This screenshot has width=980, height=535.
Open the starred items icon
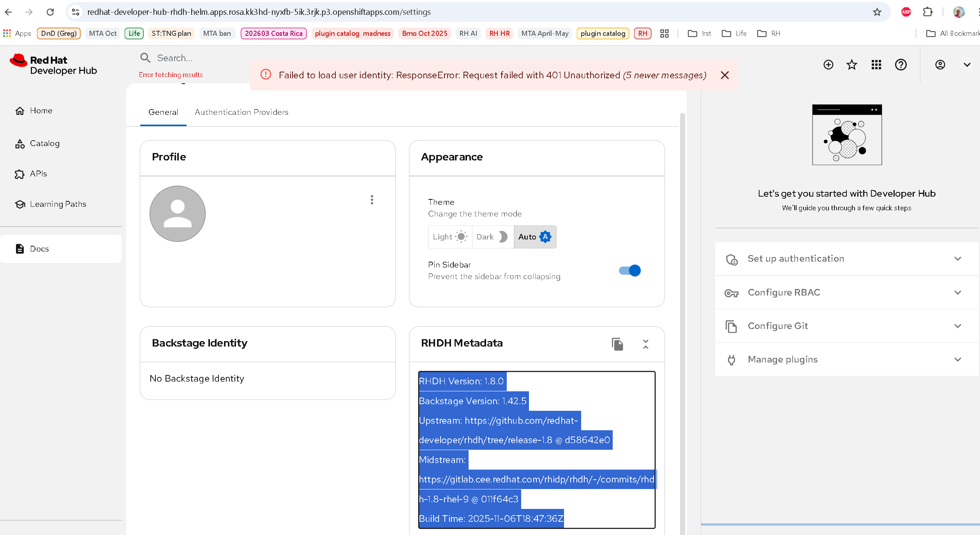pos(852,65)
